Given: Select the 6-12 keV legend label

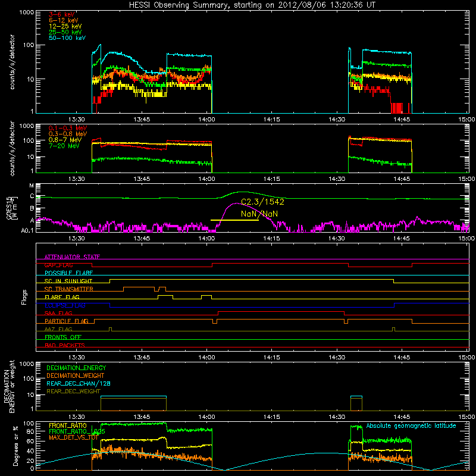Looking at the screenshot, I should (64, 20).
